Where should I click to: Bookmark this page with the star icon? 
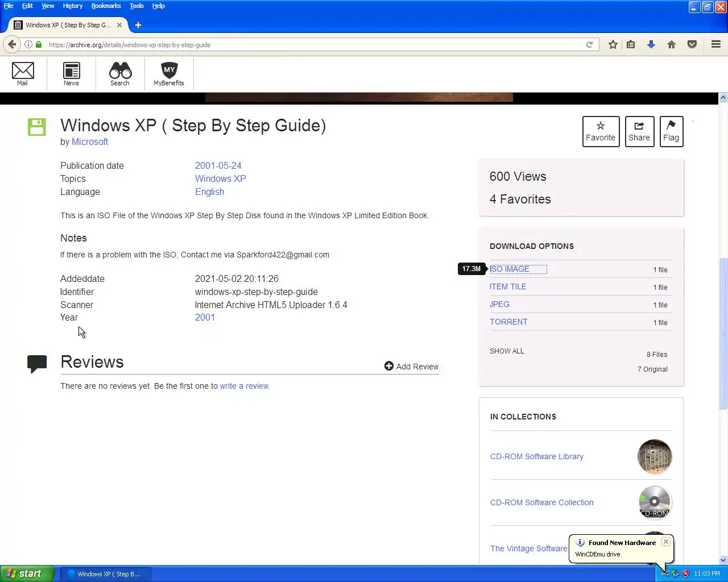click(613, 44)
